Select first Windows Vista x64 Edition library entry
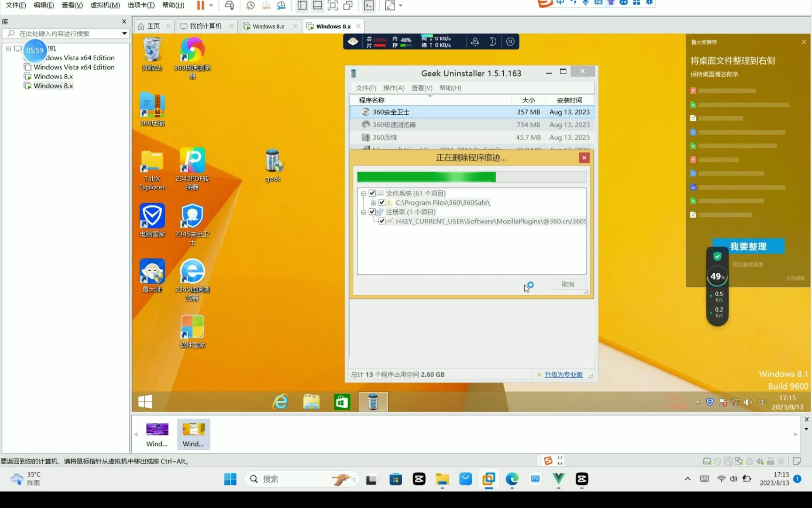Image resolution: width=812 pixels, height=508 pixels. (74, 58)
